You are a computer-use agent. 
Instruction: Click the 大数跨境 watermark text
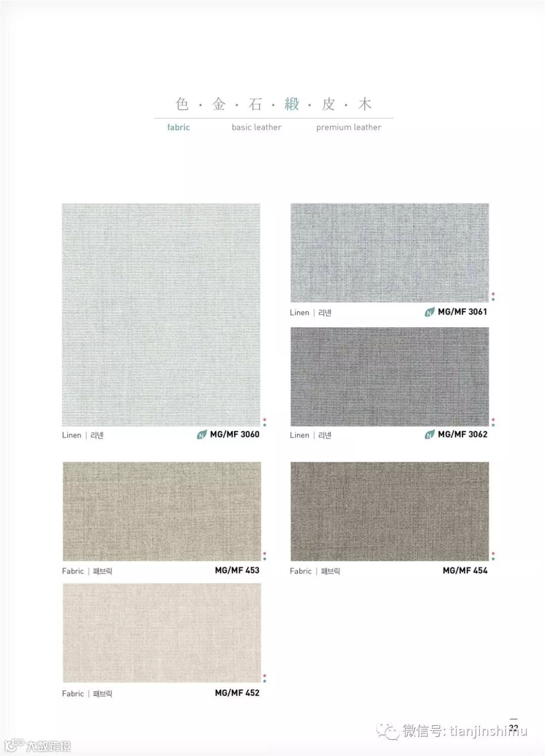pyautogui.click(x=48, y=745)
